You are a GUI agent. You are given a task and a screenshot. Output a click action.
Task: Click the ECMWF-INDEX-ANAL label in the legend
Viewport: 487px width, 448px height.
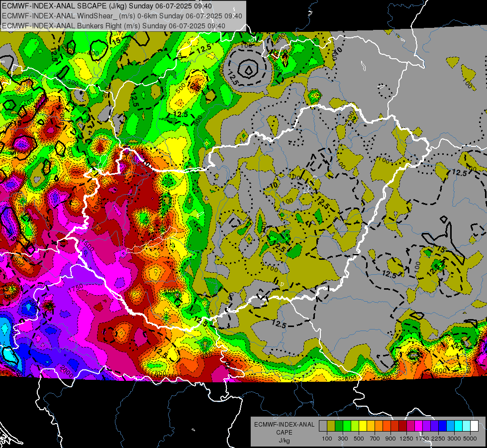284,425
